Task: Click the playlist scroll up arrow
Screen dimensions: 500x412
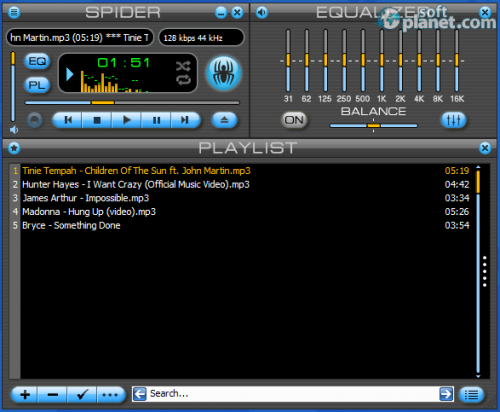Action: click(x=478, y=167)
